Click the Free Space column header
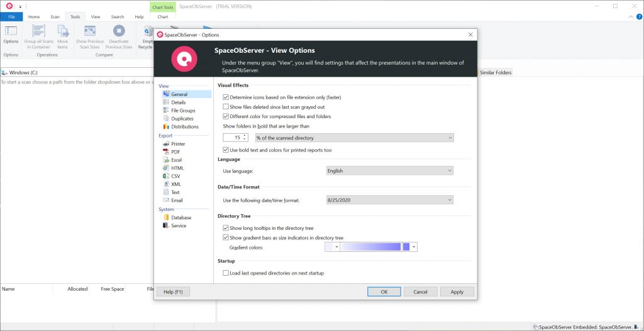This screenshot has width=644, height=331. click(x=112, y=289)
